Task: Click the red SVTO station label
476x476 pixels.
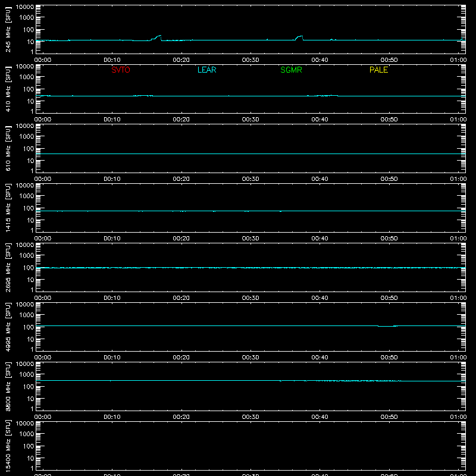Action: coord(121,70)
